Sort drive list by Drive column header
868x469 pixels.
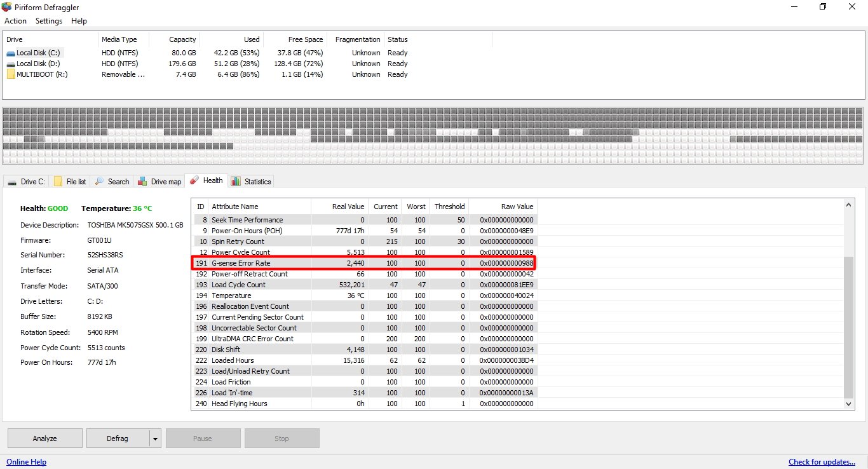[51, 39]
